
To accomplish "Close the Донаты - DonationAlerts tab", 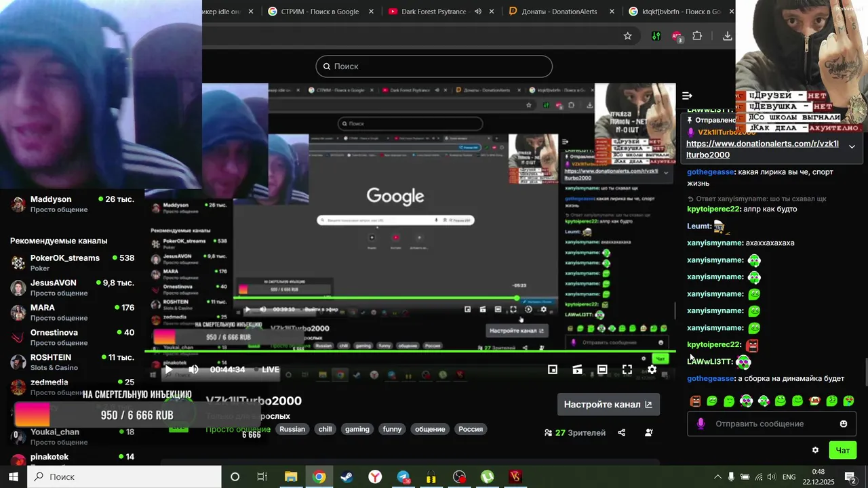I will [612, 12].
